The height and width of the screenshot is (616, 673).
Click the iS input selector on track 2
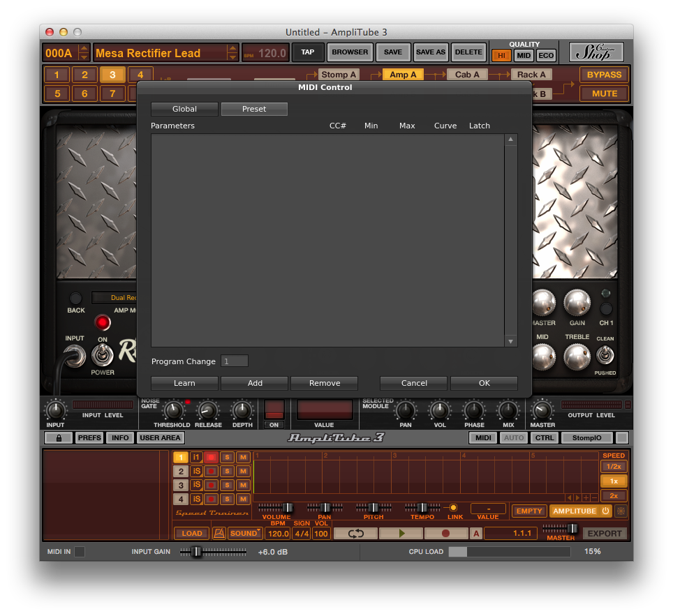[x=196, y=471]
